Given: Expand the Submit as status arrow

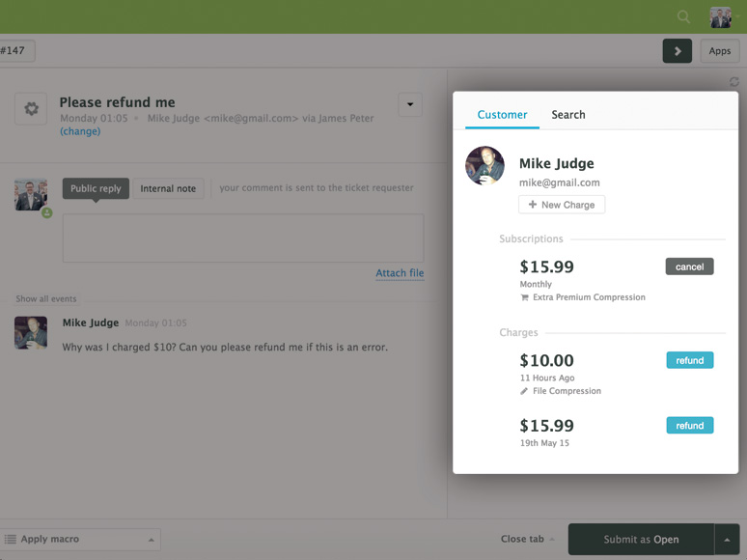Looking at the screenshot, I should pos(727,540).
